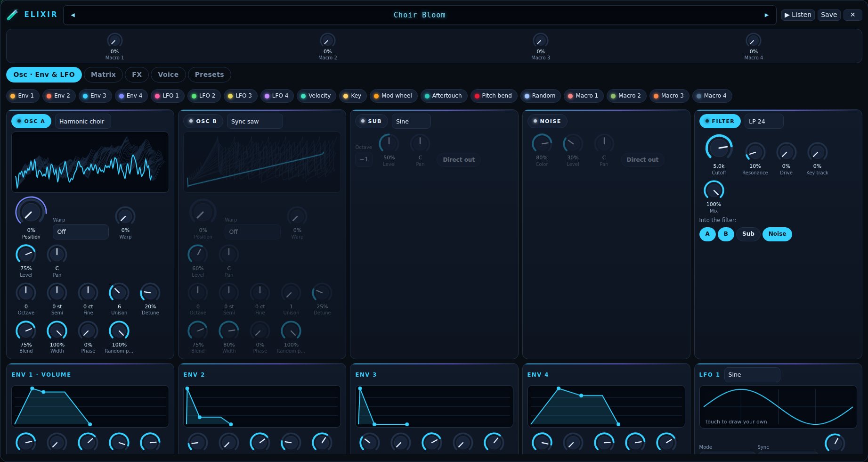Toggle the OSC A power switch
The image size is (868, 462).
pos(31,121)
